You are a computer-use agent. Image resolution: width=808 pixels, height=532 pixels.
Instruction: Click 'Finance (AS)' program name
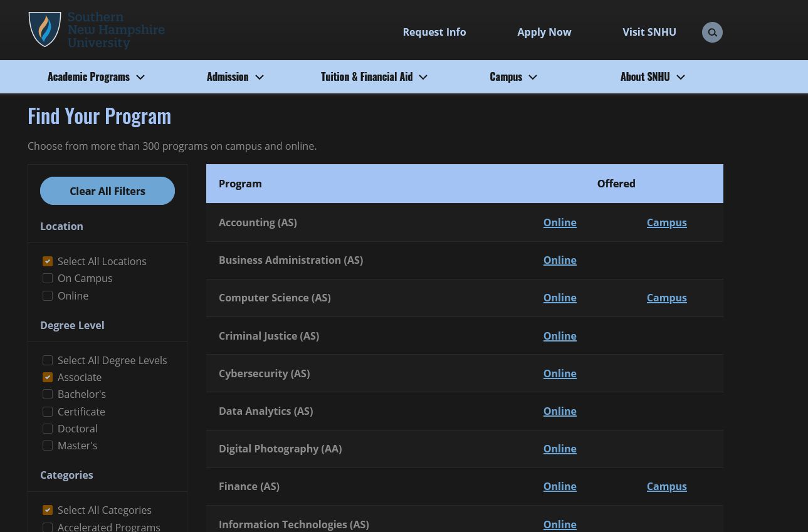click(x=249, y=486)
